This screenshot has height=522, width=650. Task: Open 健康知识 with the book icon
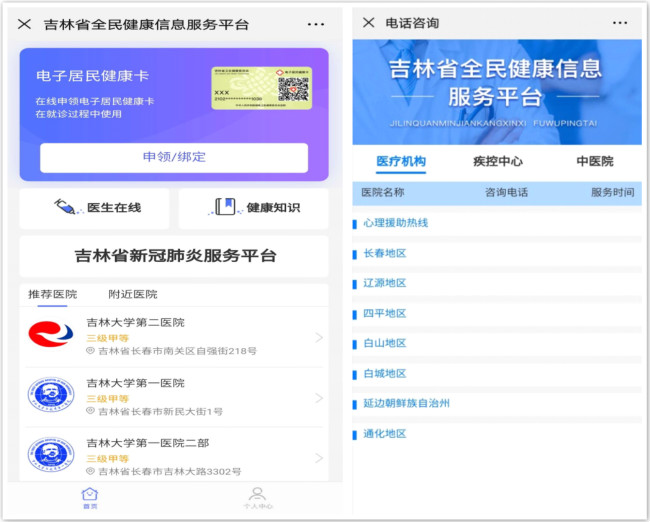[x=253, y=208]
